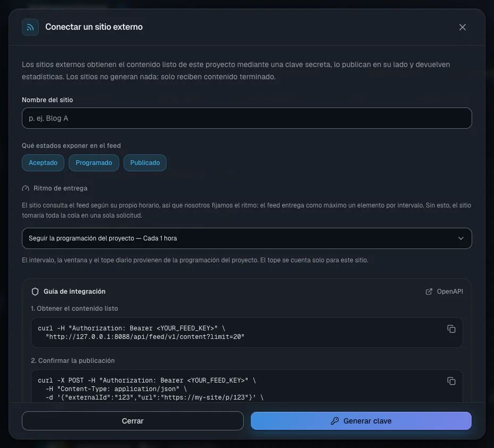The image size is (494, 448).
Task: Click the gauge icon next to Ritmo de entrega
Action: coord(26,188)
